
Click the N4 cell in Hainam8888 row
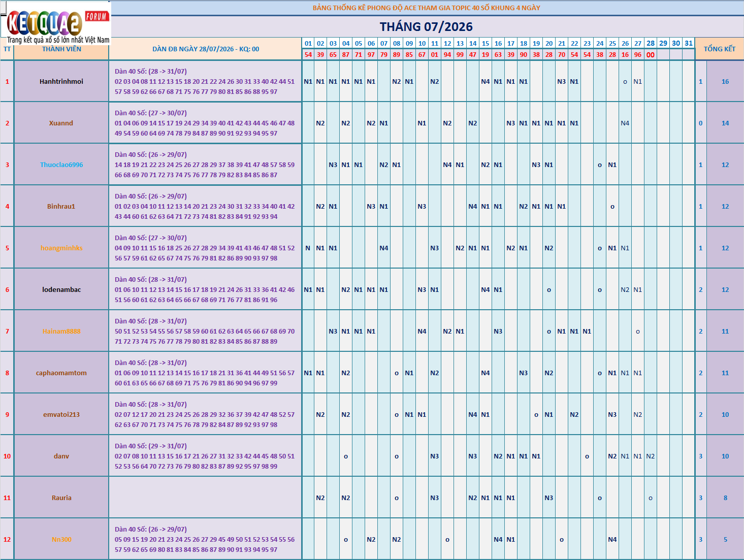422,331
